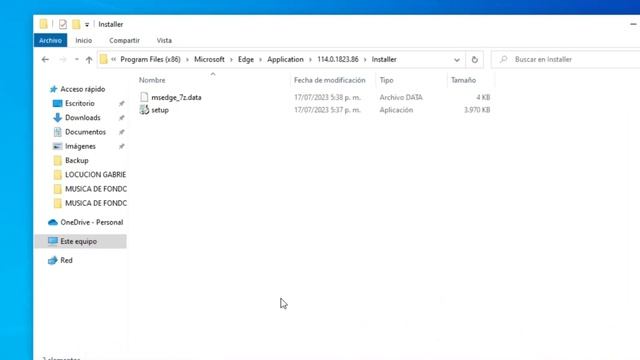Viewport: 640px width, 360px height.
Task: Open Imágenes in navigation pane
Action: [x=80, y=146]
